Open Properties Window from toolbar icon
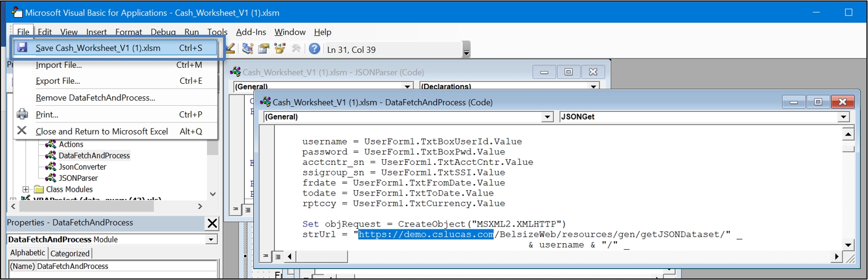Viewport: 868px width, 280px height. pos(264,49)
